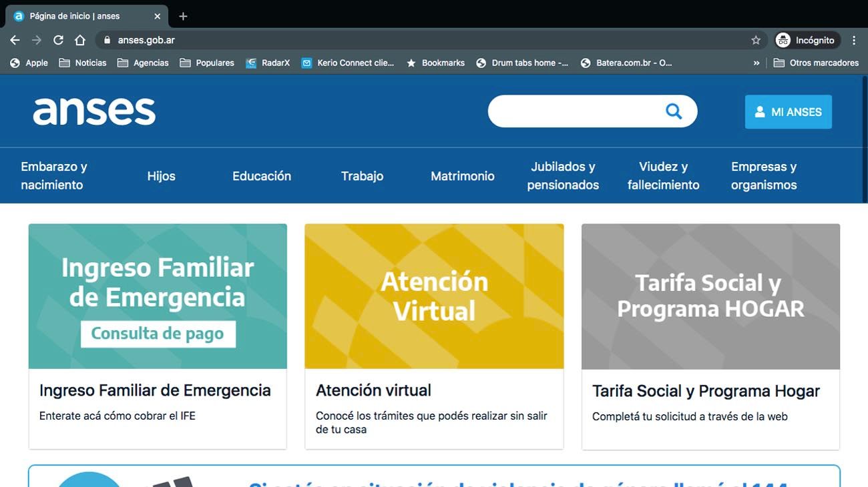
Task: Click the browser forward arrow
Action: [37, 40]
